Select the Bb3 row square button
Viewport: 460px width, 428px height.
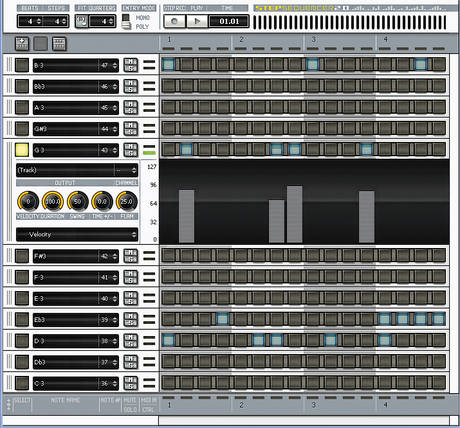22,86
